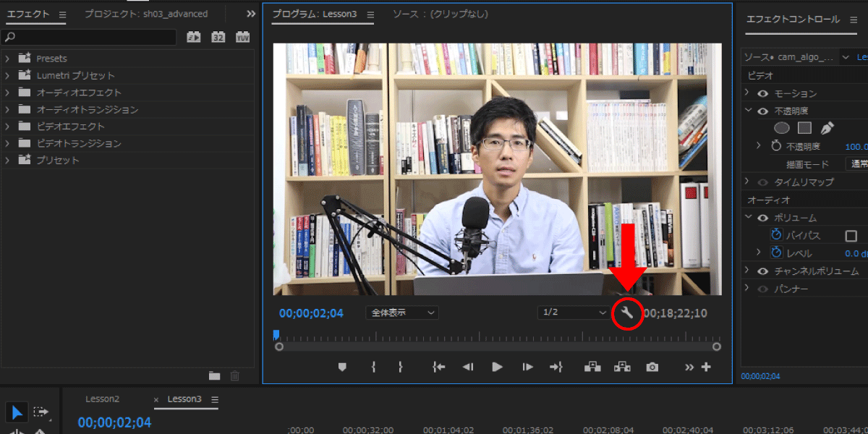Screen dimensions: 868x434
Task: Select the エフェクト panel tab
Action: [x=28, y=14]
